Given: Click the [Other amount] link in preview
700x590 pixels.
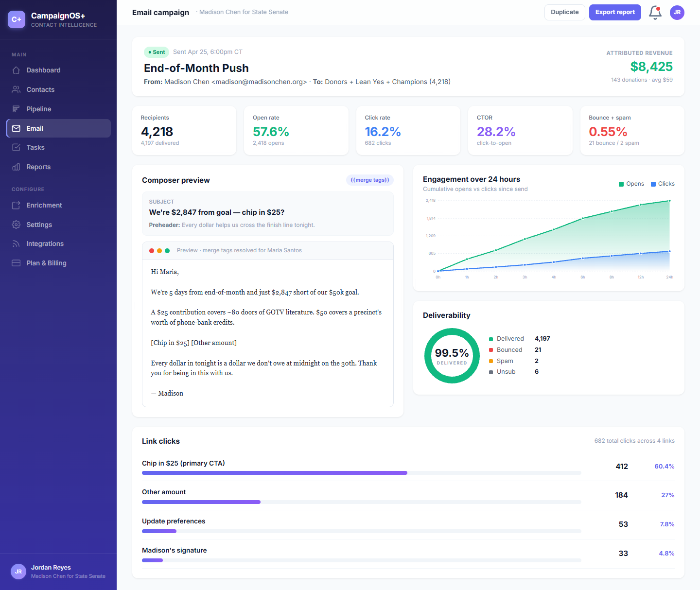Looking at the screenshot, I should pyautogui.click(x=214, y=343).
